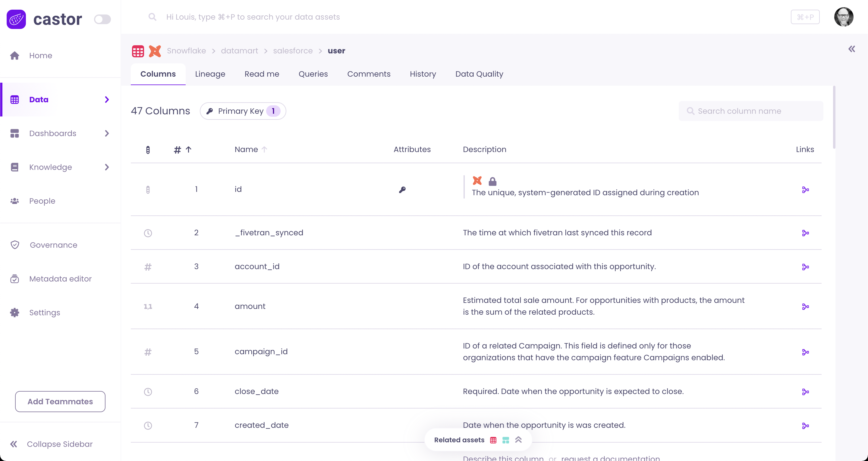Click the primary key icon in id row
868x461 pixels.
pyautogui.click(x=402, y=190)
